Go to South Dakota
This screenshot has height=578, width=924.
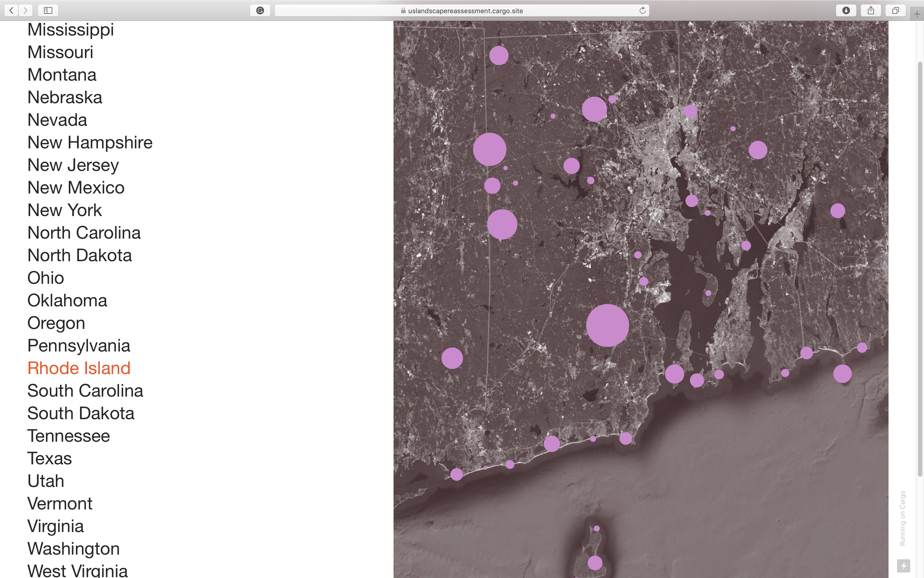pyautogui.click(x=81, y=413)
